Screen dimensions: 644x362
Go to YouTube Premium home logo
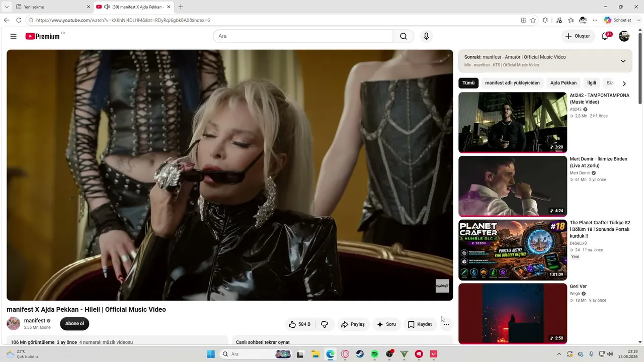pyautogui.click(x=43, y=36)
